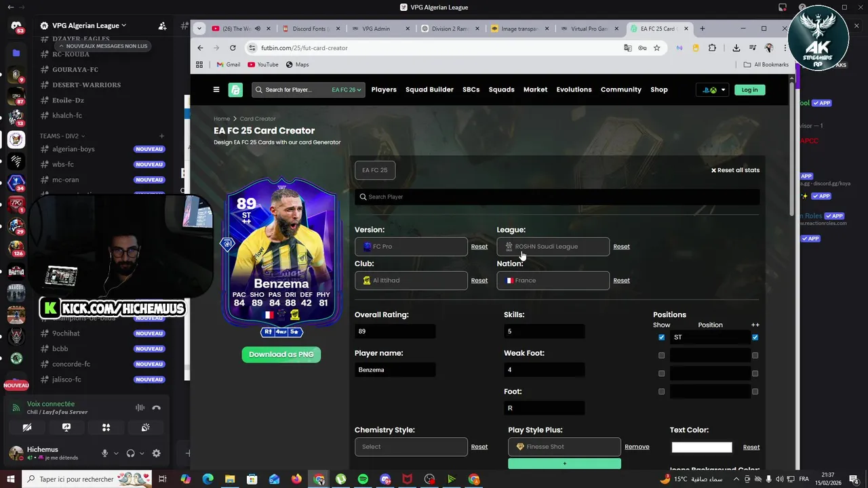Open Spotify from the taskbar
This screenshot has height=488, width=868.
click(x=363, y=479)
